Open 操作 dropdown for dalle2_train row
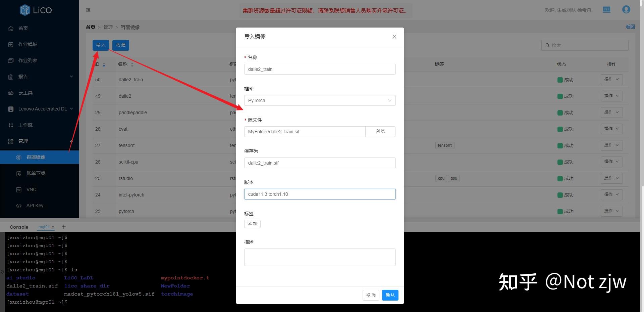Viewport: 644px width, 312px height. pos(611,80)
